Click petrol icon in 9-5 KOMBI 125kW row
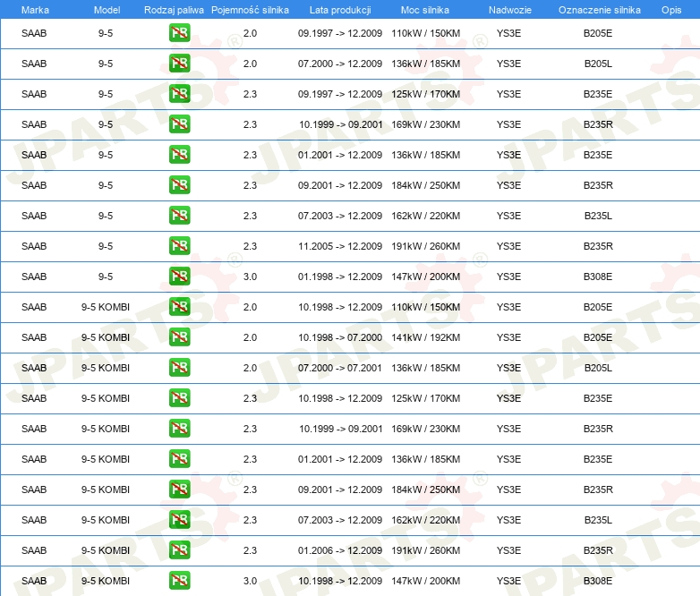Image resolution: width=700 pixels, height=596 pixels. pyautogui.click(x=179, y=397)
